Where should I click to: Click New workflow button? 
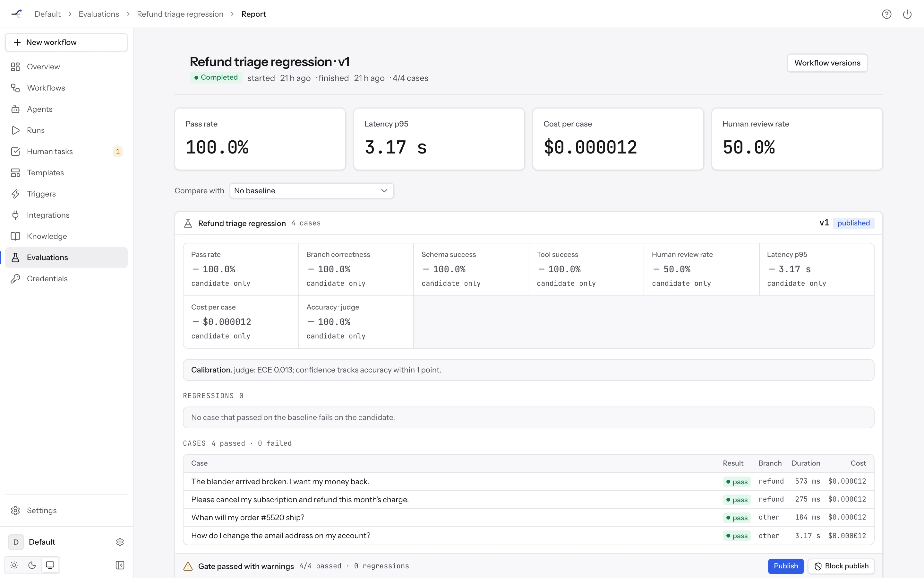tap(66, 42)
